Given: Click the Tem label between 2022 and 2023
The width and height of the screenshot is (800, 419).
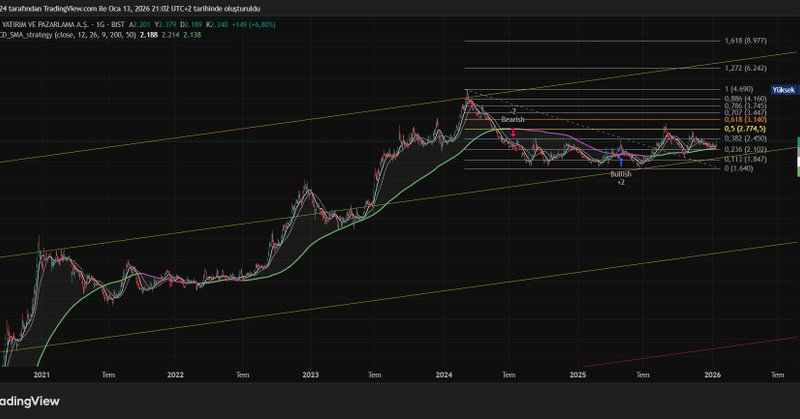Looking at the screenshot, I should [242, 375].
